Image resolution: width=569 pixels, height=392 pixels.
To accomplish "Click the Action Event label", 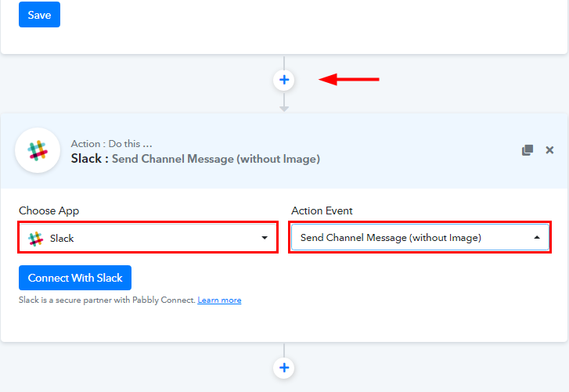I will (322, 210).
